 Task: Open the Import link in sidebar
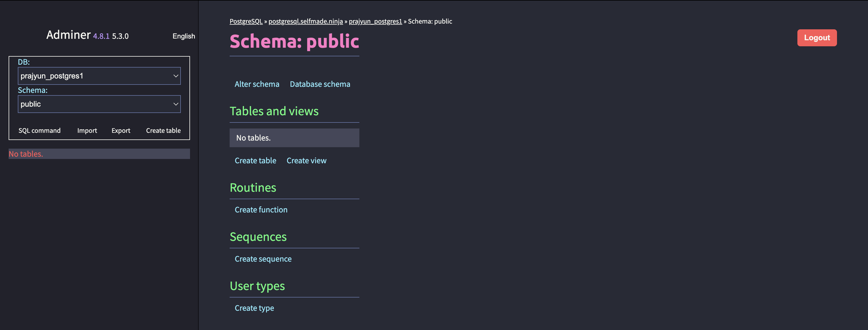87,131
